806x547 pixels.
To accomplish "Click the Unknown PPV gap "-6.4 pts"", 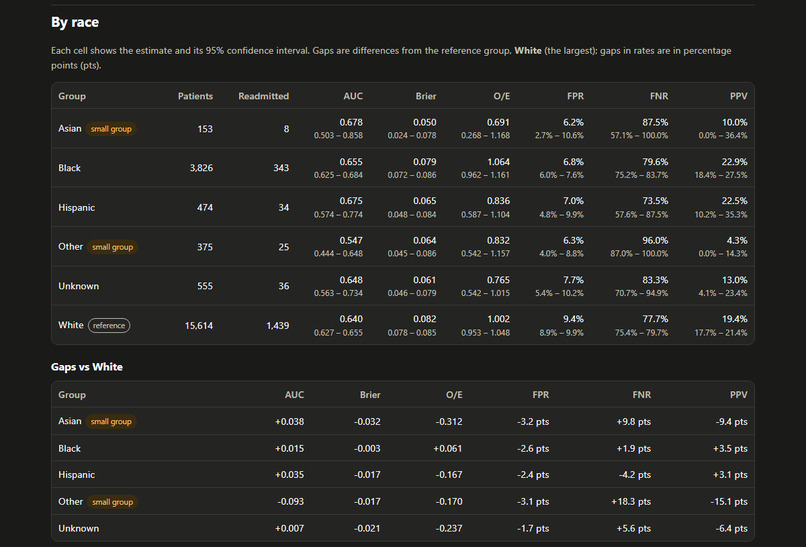I will coord(731,528).
